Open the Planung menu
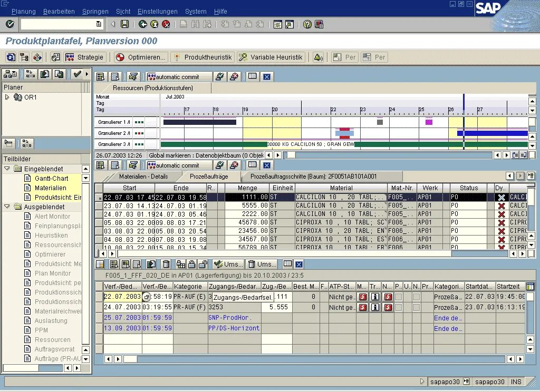 23,12
